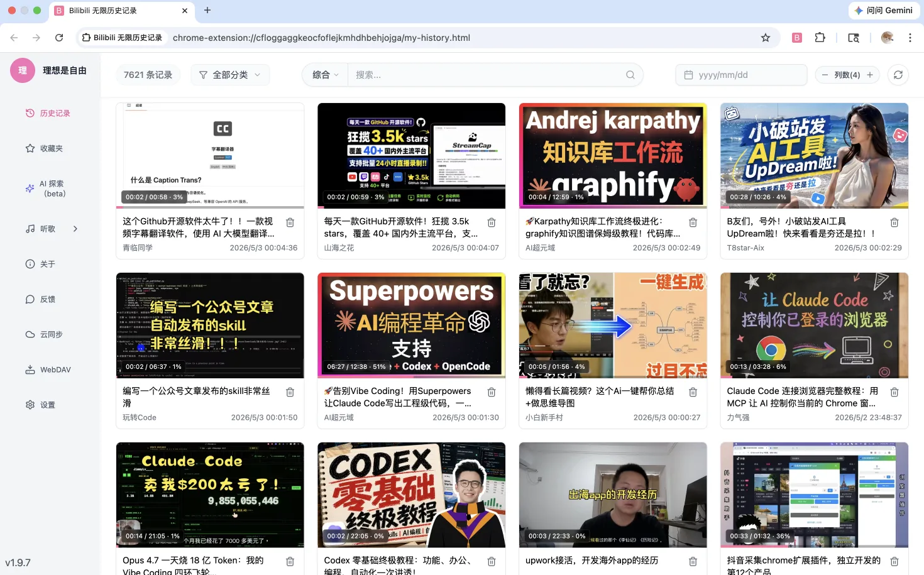Screen dimensions: 924x575
Task: Click progress bar under UpDream thumbnail
Action: 814,207
